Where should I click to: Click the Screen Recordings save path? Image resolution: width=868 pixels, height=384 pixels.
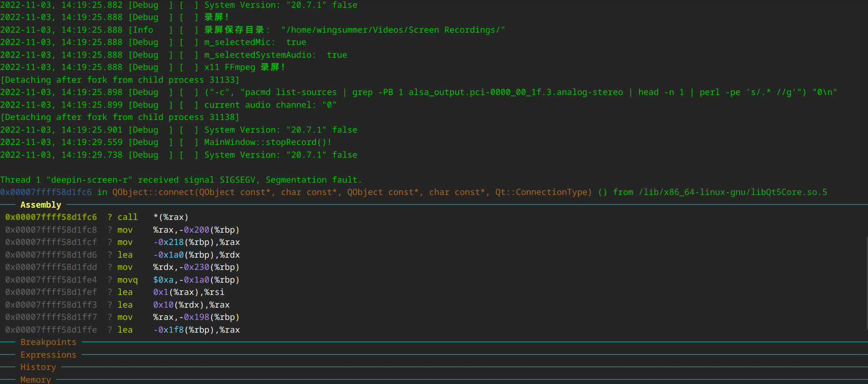click(x=393, y=30)
